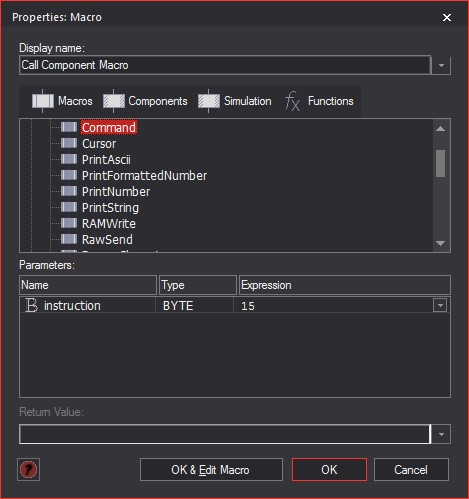Click the PrintFormattedNumber macro icon
This screenshot has height=499, width=469.
tap(69, 175)
